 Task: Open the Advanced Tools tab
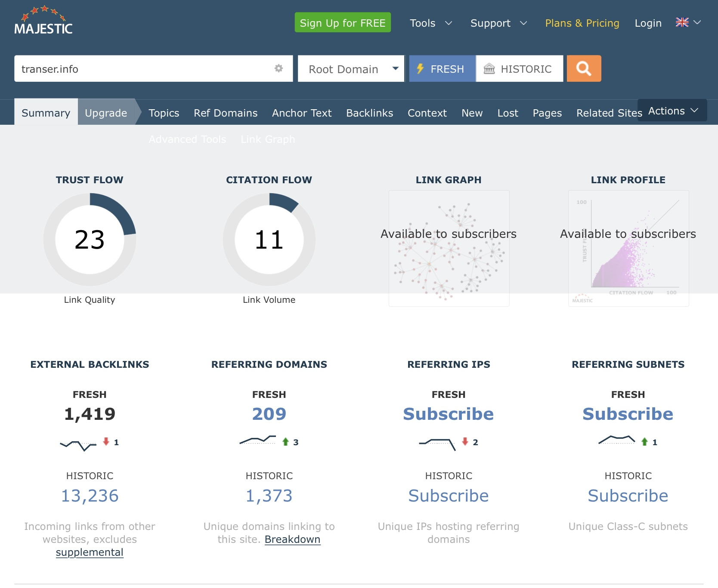pyautogui.click(x=187, y=139)
